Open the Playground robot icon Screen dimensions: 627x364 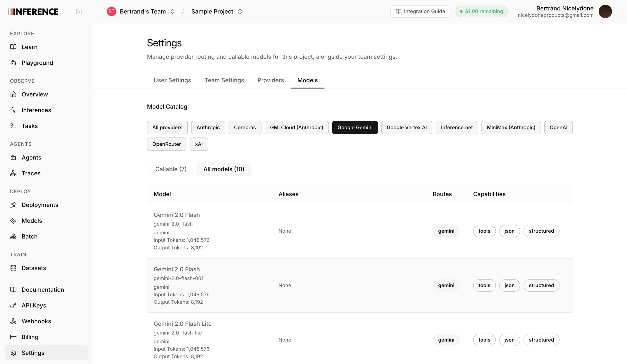(x=13, y=63)
